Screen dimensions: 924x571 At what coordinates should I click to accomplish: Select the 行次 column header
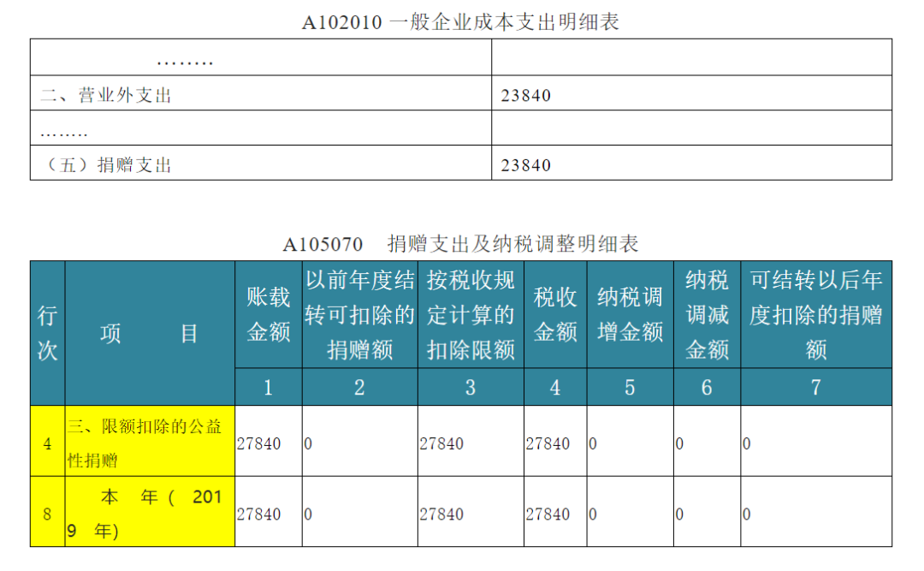[x=47, y=333]
